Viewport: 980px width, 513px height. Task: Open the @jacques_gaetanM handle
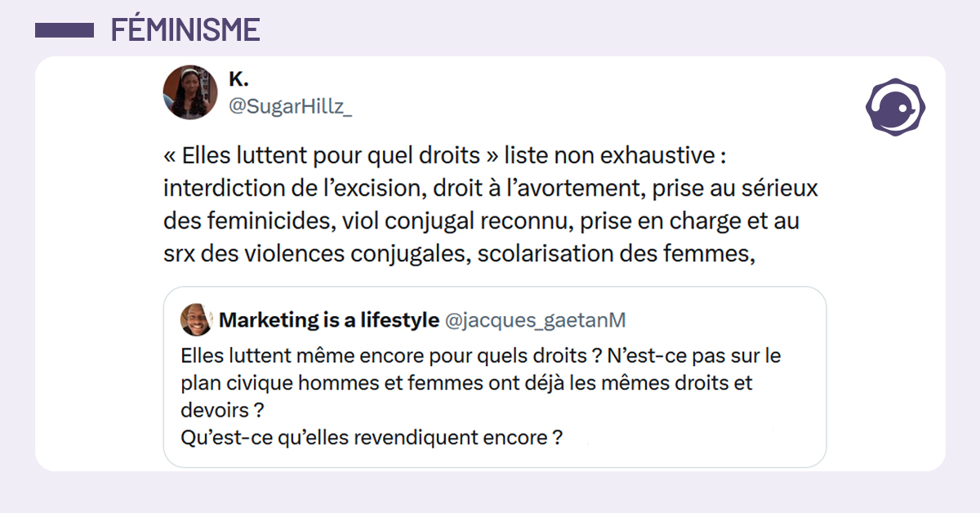[x=535, y=320]
